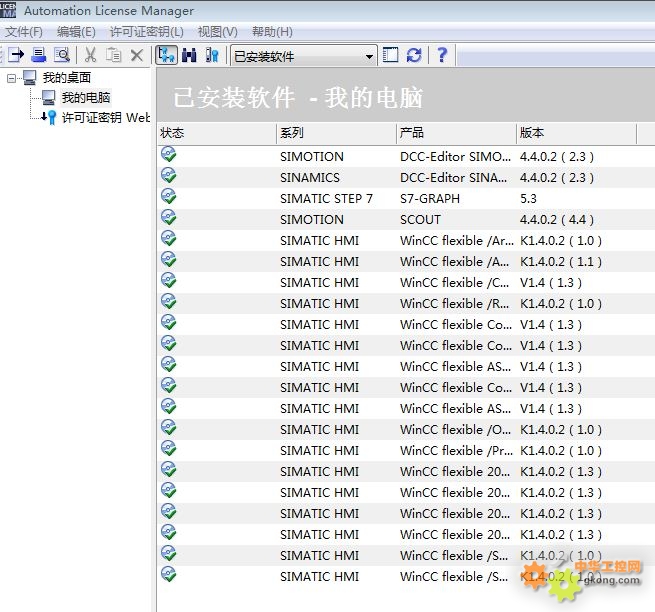Click status icon of WinCC flexible /Ar... row
Viewport: 655px width, 612px height.
click(x=168, y=238)
